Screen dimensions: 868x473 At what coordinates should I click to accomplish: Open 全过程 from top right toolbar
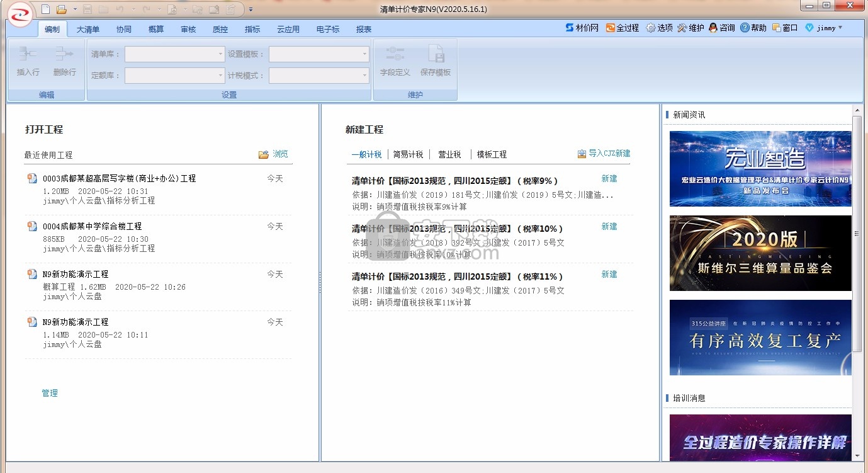click(x=623, y=28)
